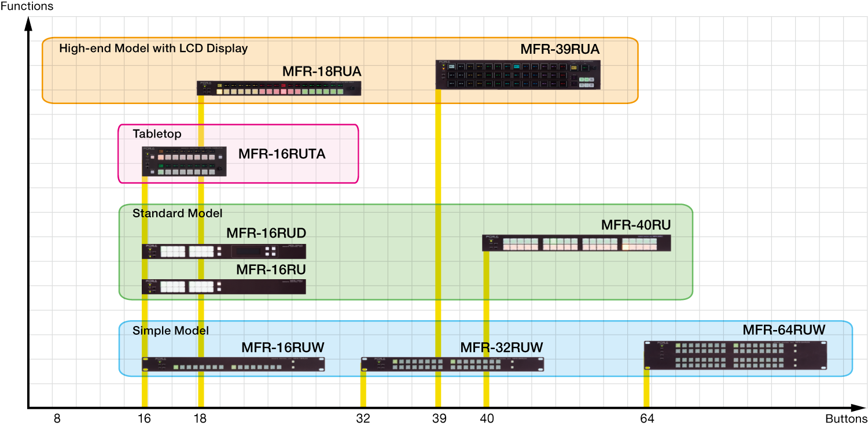Select the MFR-39RUA panel product image
The height and width of the screenshot is (426, 868).
[x=518, y=75]
